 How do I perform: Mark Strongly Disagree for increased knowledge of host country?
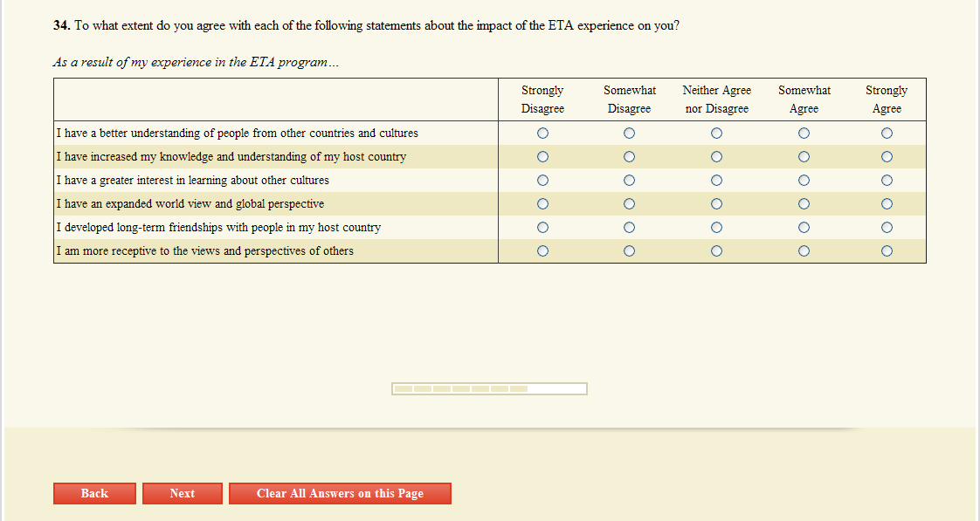pos(542,157)
